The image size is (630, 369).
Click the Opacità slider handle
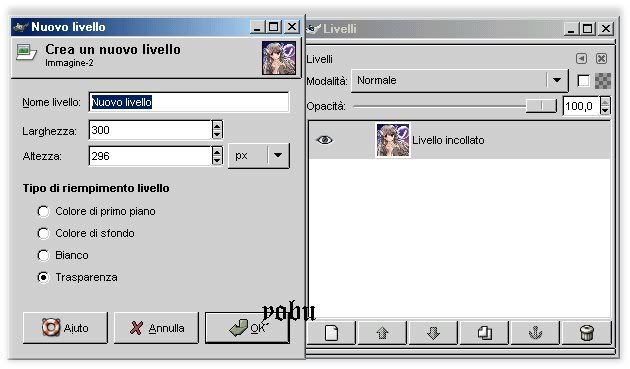[541, 106]
